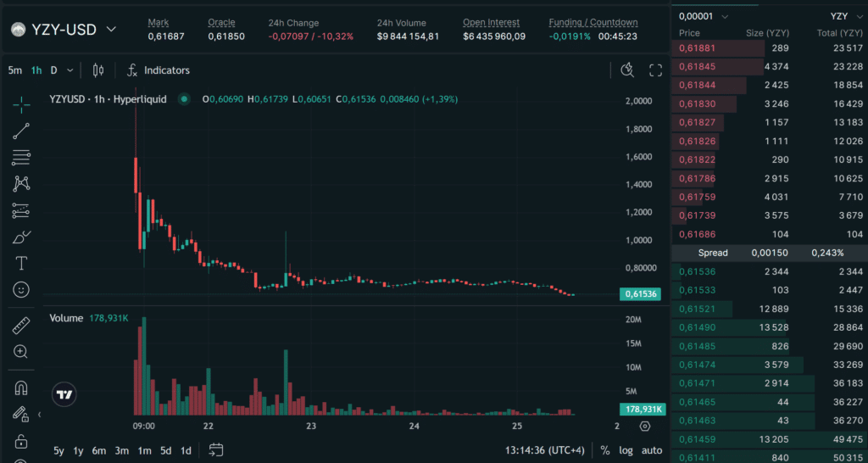Open candlestick chart style selector
Image resolution: width=868 pixels, height=463 pixels.
(98, 70)
